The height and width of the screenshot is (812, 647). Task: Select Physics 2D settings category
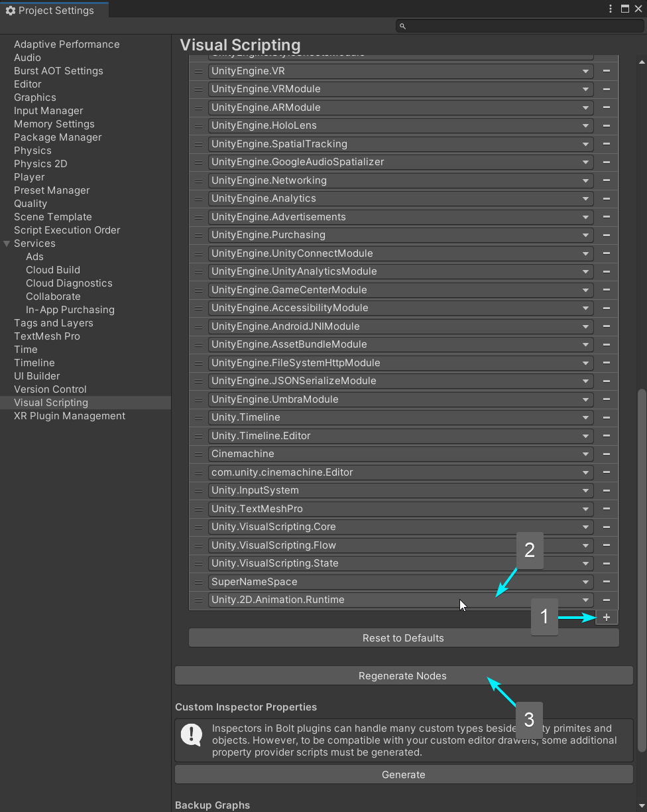pos(40,164)
